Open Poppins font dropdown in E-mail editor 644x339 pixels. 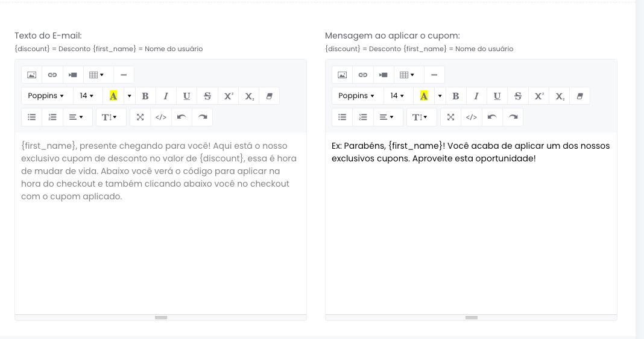(46, 96)
